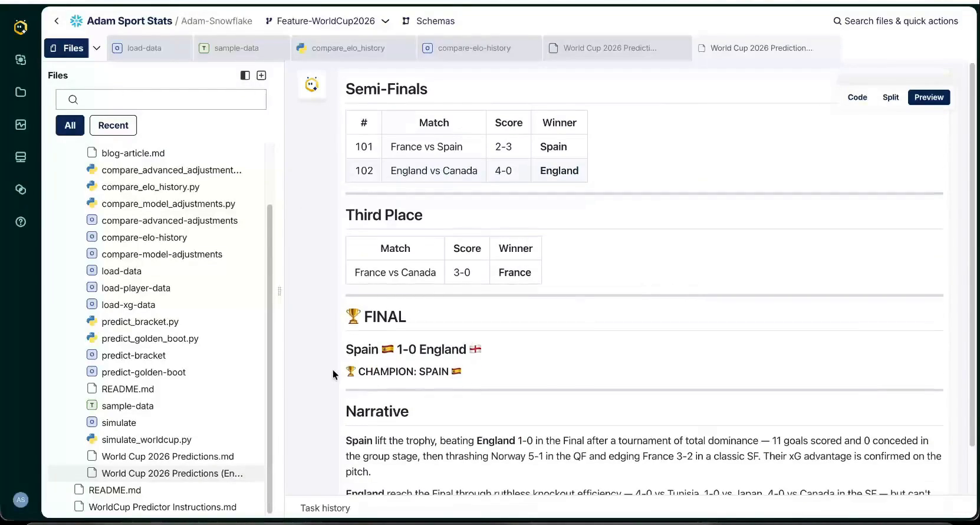
Task: Switch to the compare-elo-history tab
Action: click(480, 48)
